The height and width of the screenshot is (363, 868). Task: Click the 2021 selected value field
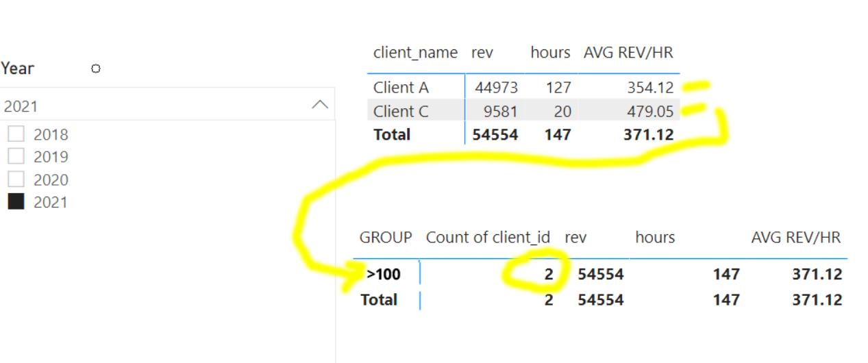[167, 105]
